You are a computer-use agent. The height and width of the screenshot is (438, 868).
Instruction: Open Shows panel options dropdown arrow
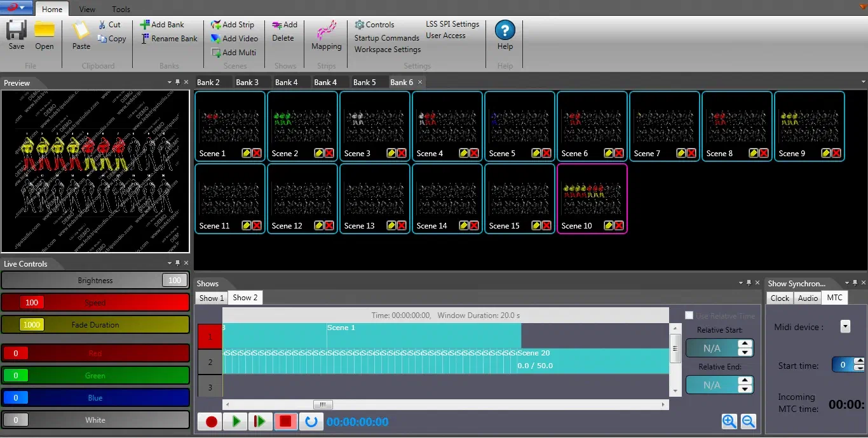click(x=741, y=283)
